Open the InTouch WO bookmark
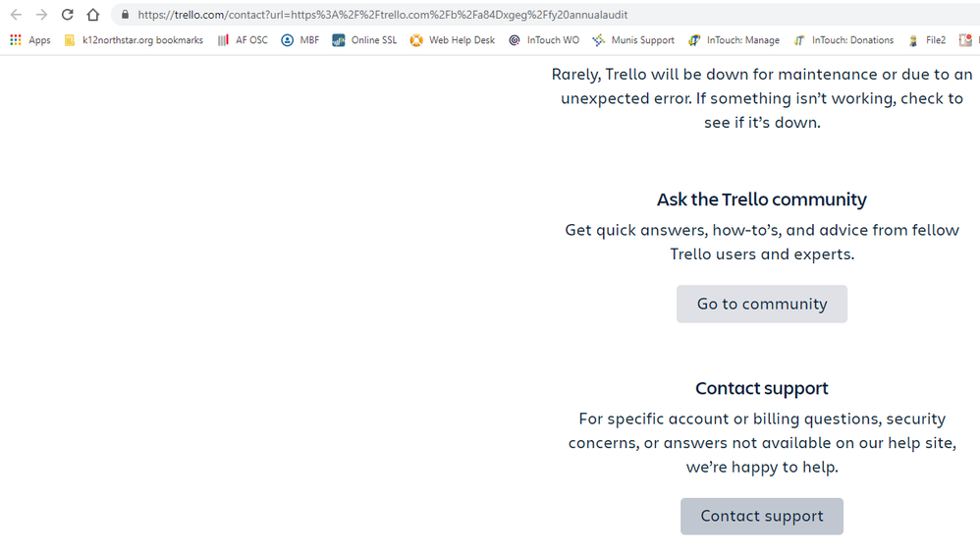 544,40
